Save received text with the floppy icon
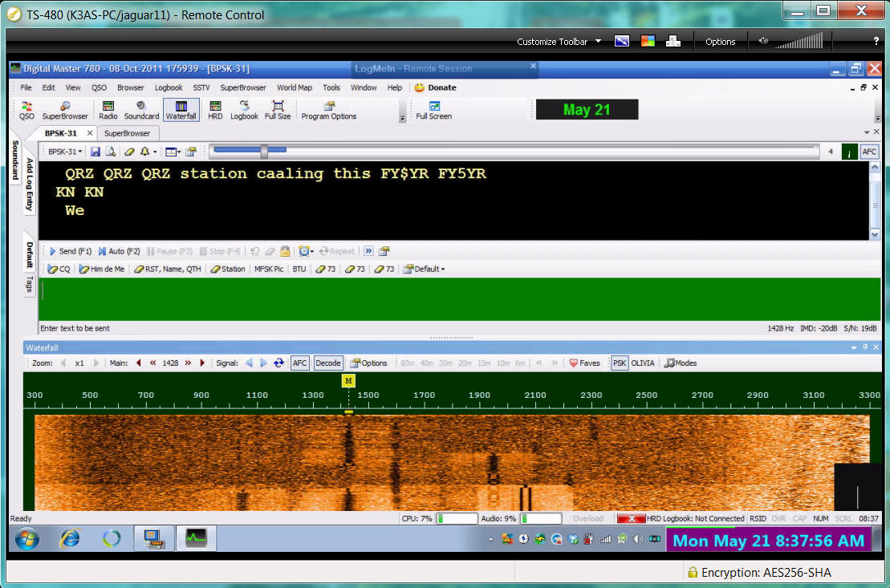The image size is (890, 588). click(x=96, y=152)
